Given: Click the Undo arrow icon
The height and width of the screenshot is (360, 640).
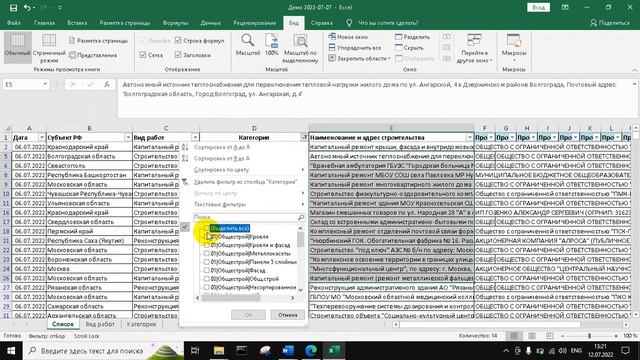Looking at the screenshot, I should 28,8.
